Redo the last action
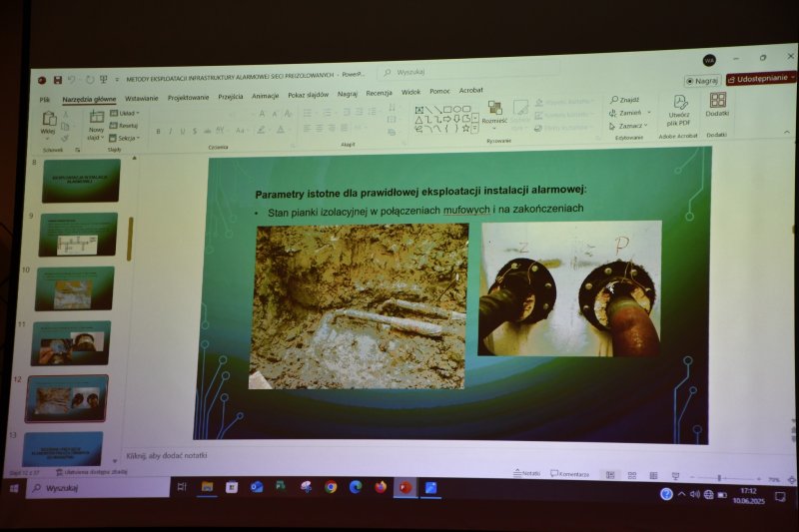 pos(90,80)
